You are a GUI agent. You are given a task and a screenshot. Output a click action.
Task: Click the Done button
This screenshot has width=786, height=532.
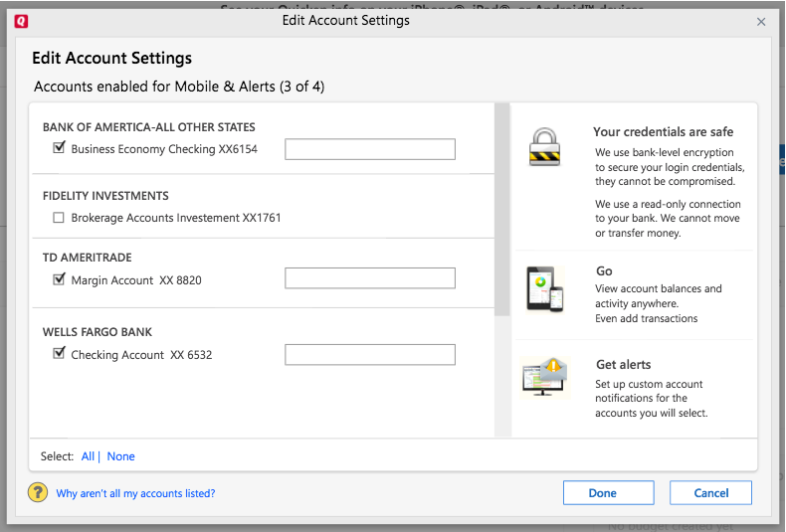[609, 493]
